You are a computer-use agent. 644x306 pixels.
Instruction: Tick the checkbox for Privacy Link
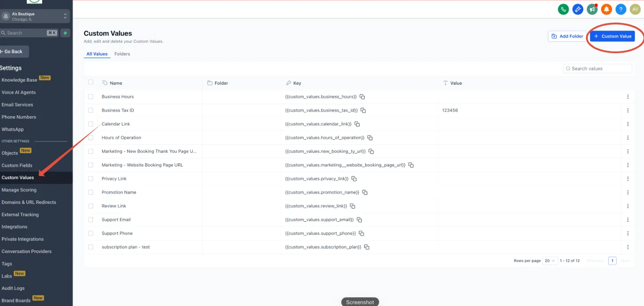[x=91, y=179]
